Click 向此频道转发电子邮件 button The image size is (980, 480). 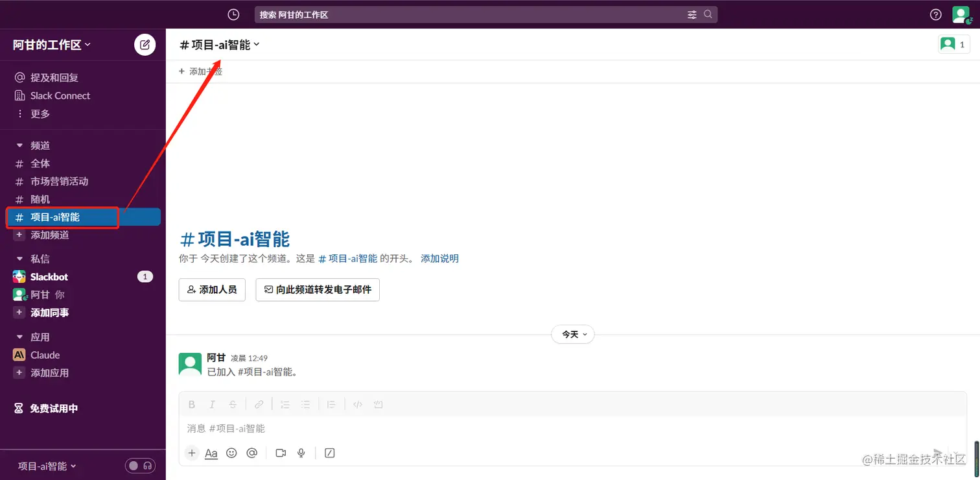(x=318, y=290)
